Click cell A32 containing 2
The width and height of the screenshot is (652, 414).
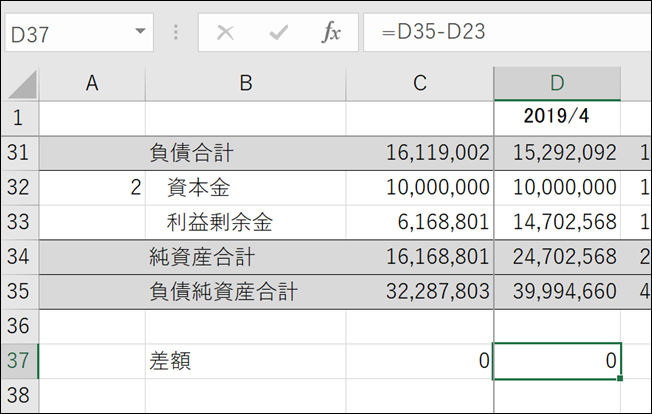point(92,187)
